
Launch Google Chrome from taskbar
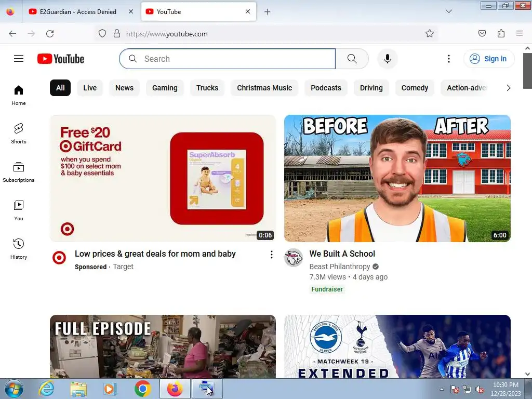142,389
